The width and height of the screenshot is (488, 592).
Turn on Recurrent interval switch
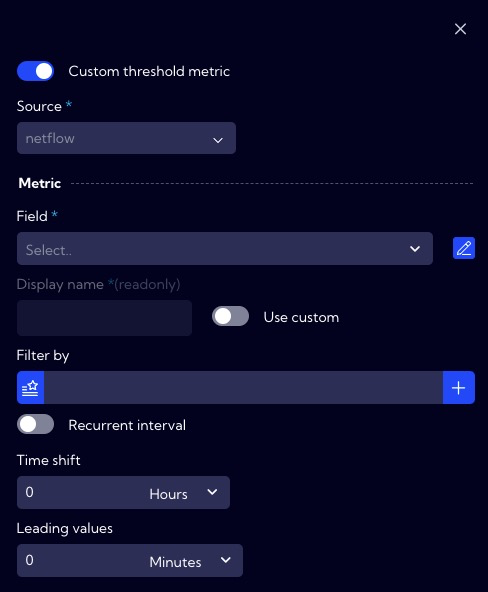[x=35, y=424]
